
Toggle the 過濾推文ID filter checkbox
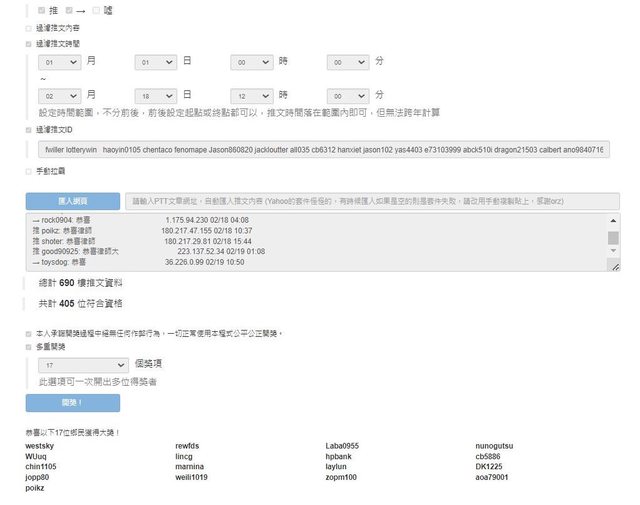point(29,130)
